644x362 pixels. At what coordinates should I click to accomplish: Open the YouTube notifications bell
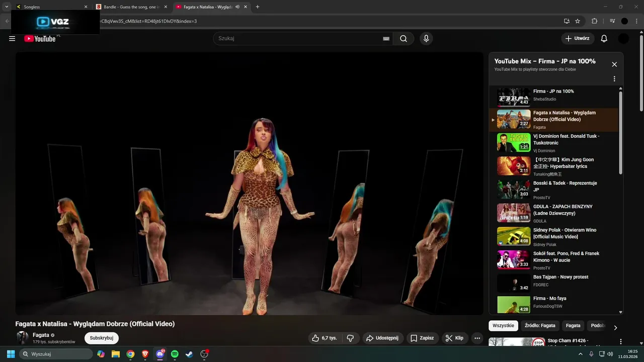(604, 39)
